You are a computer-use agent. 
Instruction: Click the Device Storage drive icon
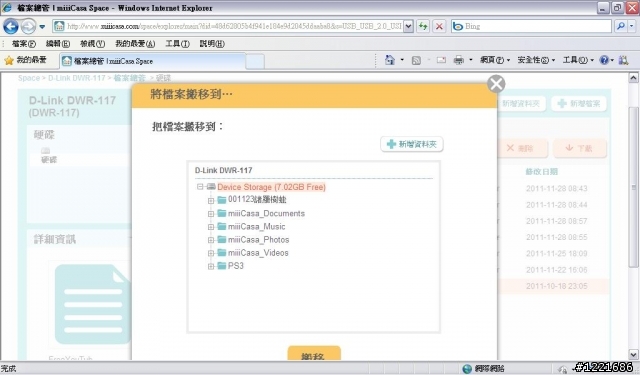pyautogui.click(x=211, y=186)
